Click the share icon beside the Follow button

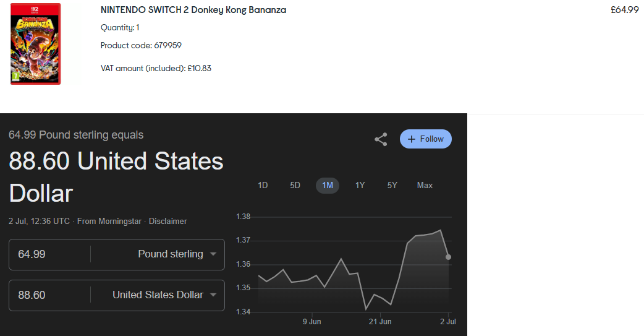(x=381, y=139)
